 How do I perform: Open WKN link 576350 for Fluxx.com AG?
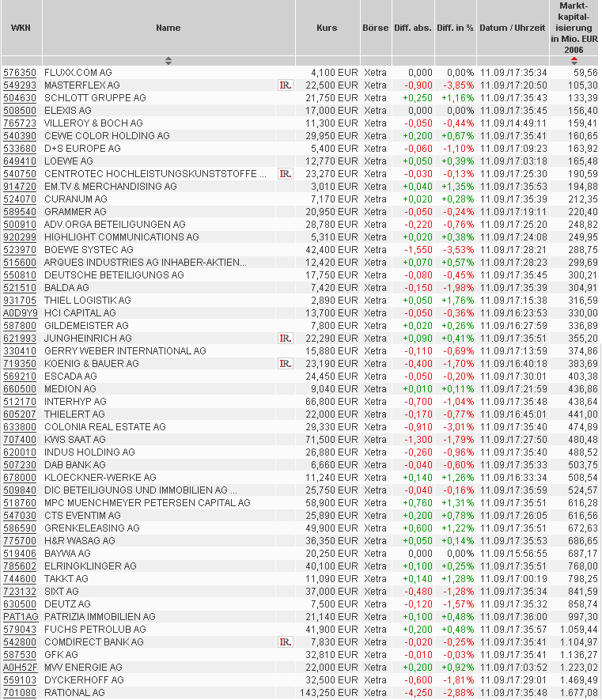click(x=20, y=73)
